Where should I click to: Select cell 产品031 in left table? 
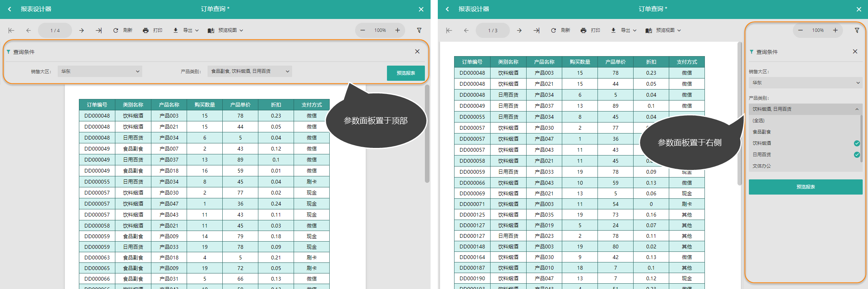point(169,279)
